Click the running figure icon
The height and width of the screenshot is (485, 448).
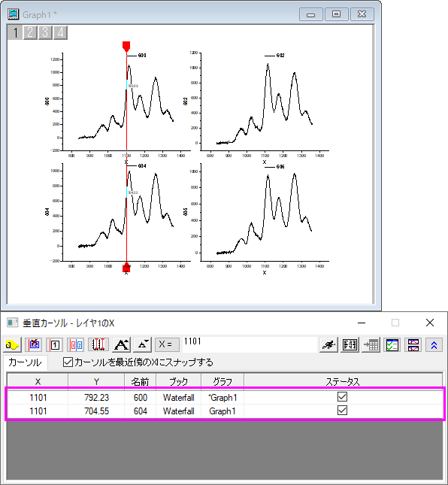[x=328, y=344]
